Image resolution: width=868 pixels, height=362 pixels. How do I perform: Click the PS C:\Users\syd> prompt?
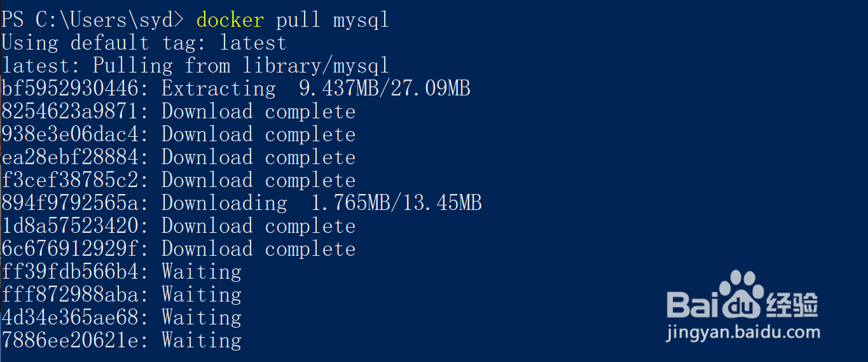(x=93, y=20)
